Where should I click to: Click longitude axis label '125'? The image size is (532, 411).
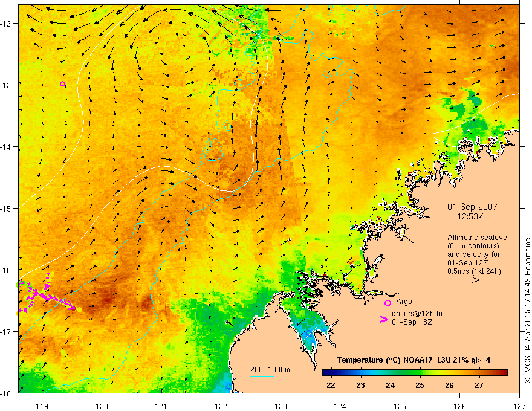[x=400, y=406]
